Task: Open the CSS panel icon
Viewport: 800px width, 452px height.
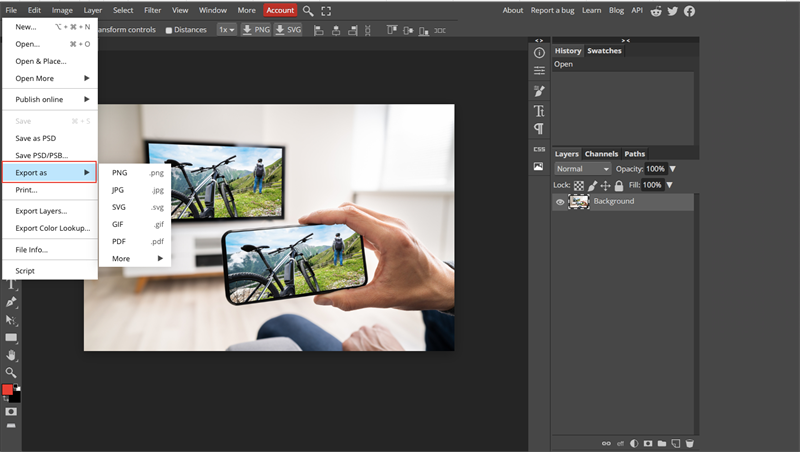Action: click(539, 149)
